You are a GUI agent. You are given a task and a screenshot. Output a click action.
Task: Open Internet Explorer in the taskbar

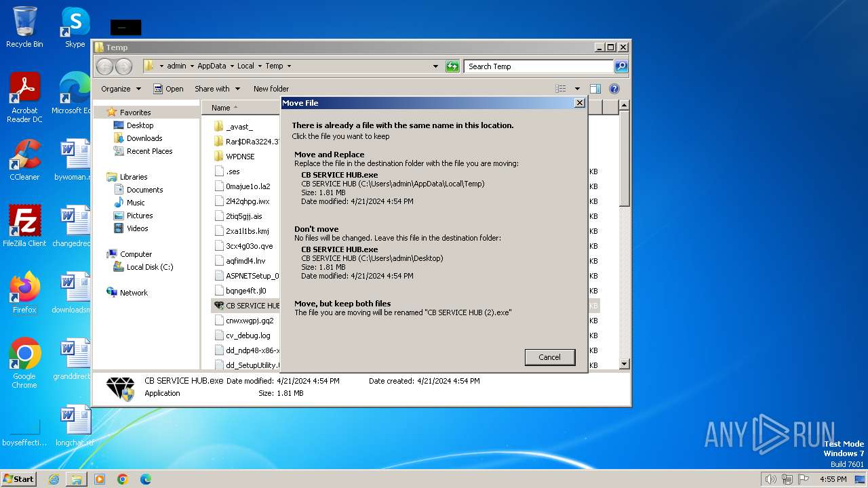click(54, 479)
